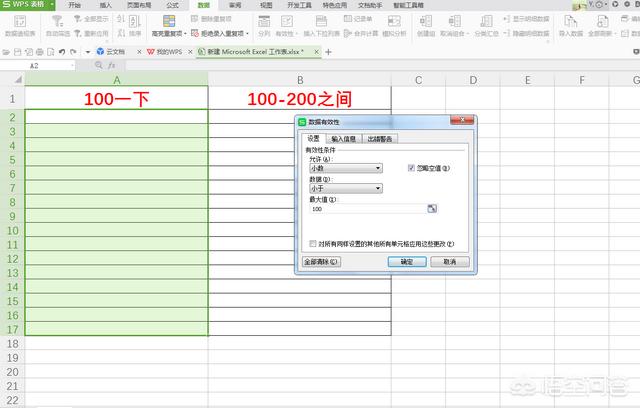Expand the quick access toolbar dropdown arrow
Screen dimensions: 640x408
point(87,52)
